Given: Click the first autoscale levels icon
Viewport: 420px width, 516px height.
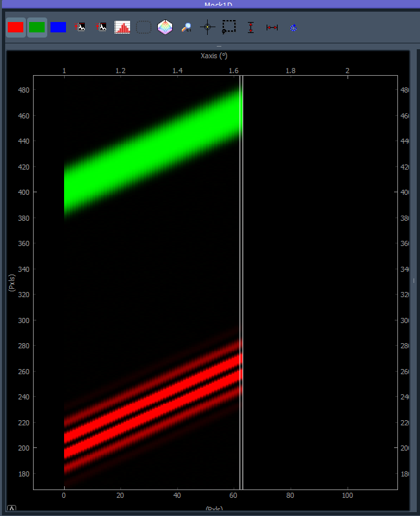Looking at the screenshot, I should click(x=80, y=27).
